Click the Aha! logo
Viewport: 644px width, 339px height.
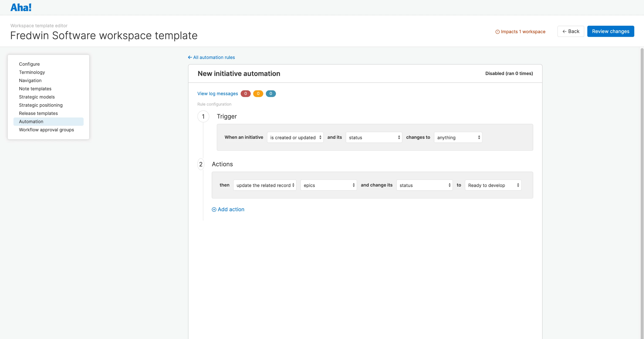coord(21,7)
